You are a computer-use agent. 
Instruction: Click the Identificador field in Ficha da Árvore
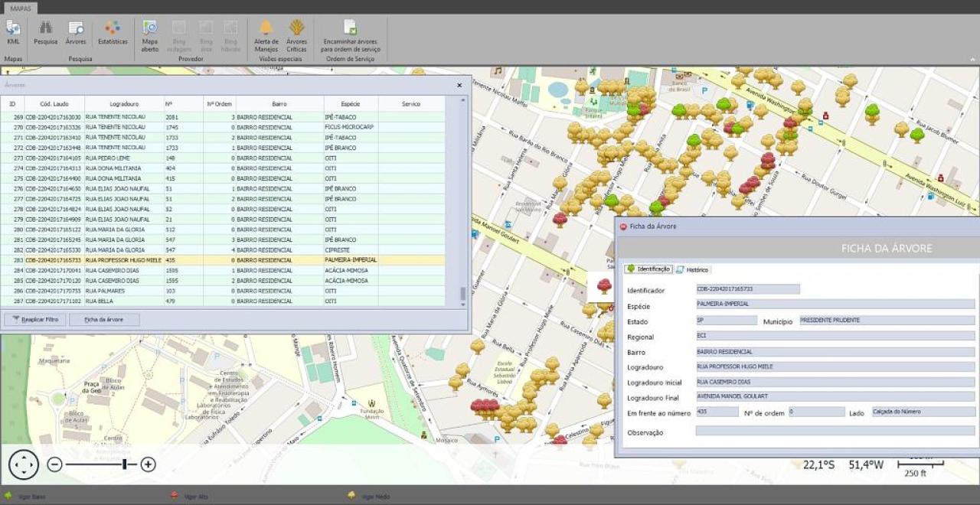pyautogui.click(x=747, y=289)
